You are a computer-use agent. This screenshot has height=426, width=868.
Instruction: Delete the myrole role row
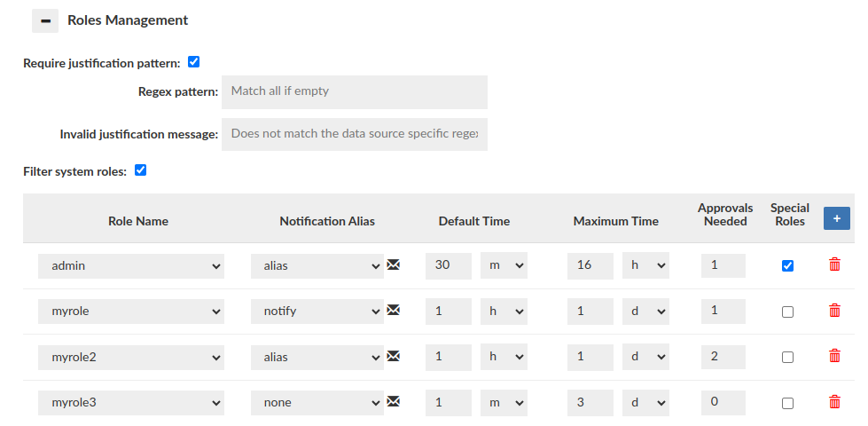[834, 311]
